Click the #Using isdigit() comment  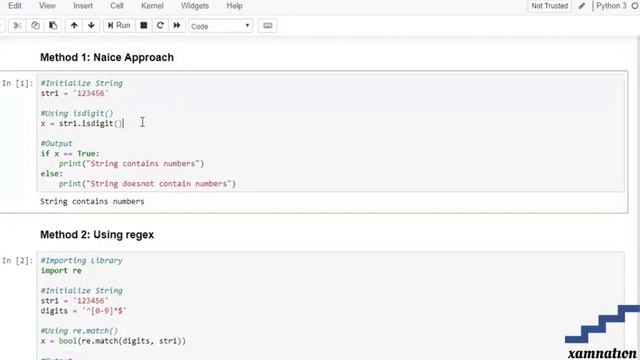point(77,113)
